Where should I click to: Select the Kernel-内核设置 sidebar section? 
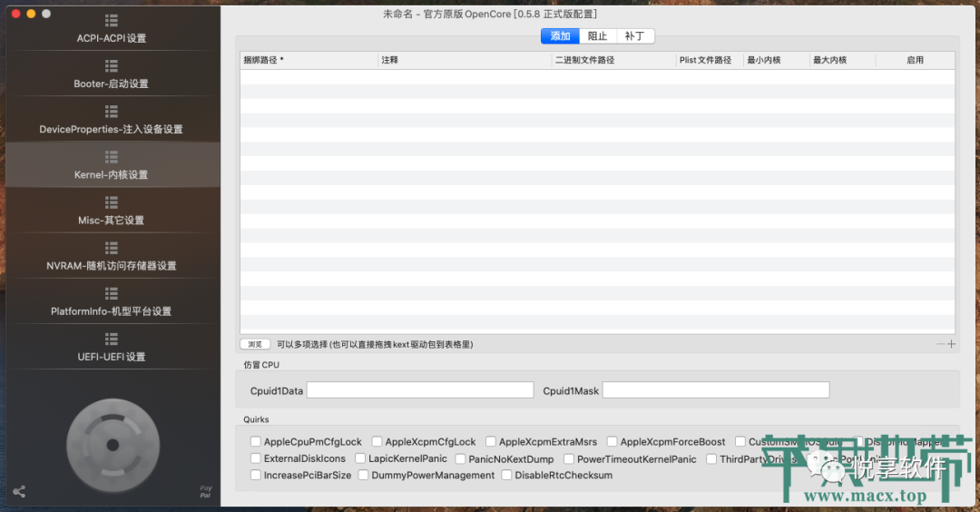(112, 165)
